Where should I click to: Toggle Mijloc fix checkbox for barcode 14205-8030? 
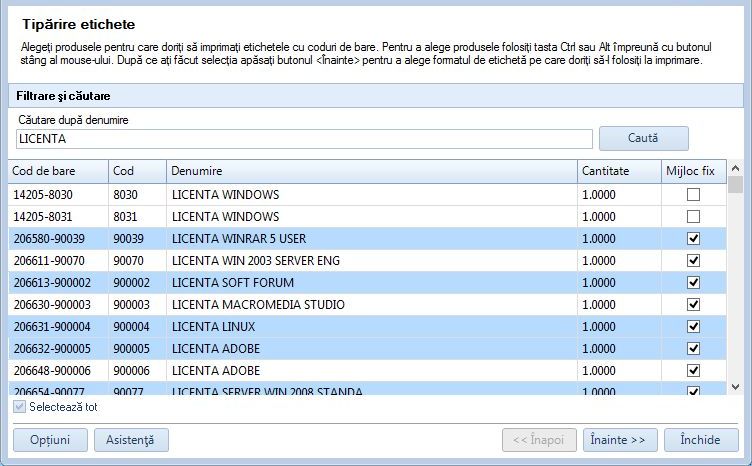(693, 195)
